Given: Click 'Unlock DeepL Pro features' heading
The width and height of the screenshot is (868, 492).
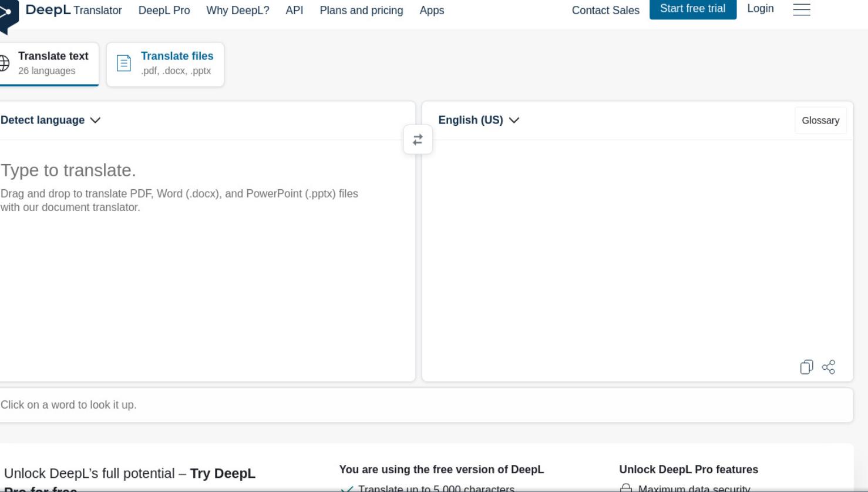Looking at the screenshot, I should pos(688,470).
